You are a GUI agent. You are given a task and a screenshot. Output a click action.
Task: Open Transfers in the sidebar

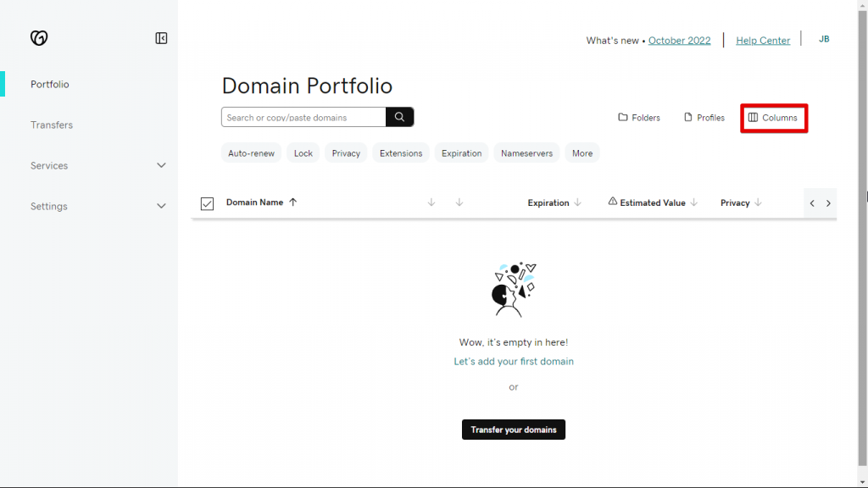(52, 125)
